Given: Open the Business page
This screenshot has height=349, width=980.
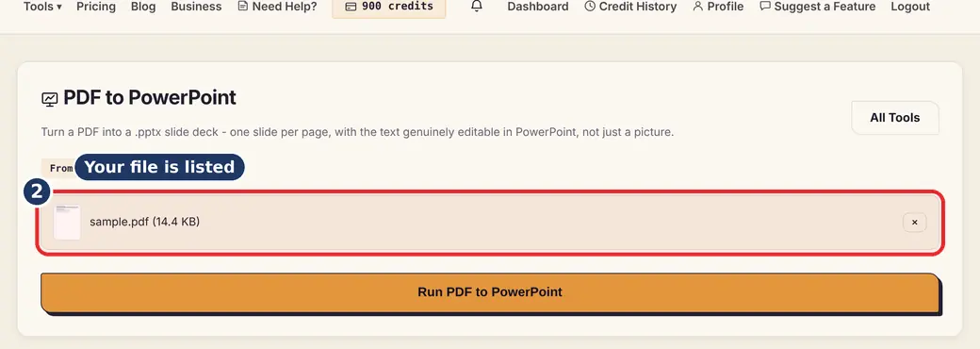Looking at the screenshot, I should (x=196, y=7).
